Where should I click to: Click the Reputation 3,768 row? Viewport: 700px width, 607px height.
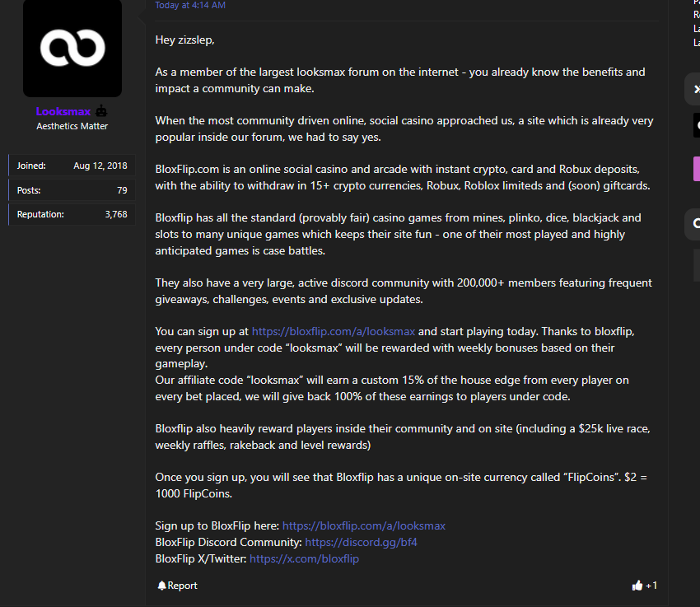point(72,214)
